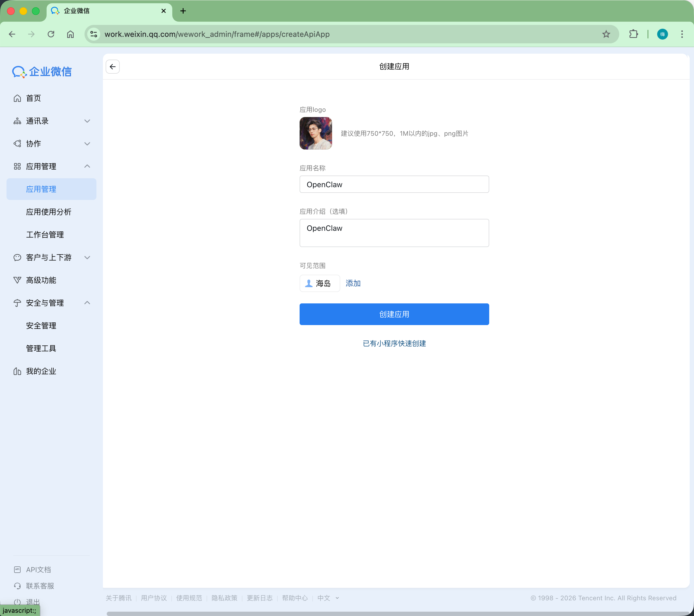Click the 企业微信 logo in sidebar
This screenshot has height=616, width=694.
[x=42, y=72]
